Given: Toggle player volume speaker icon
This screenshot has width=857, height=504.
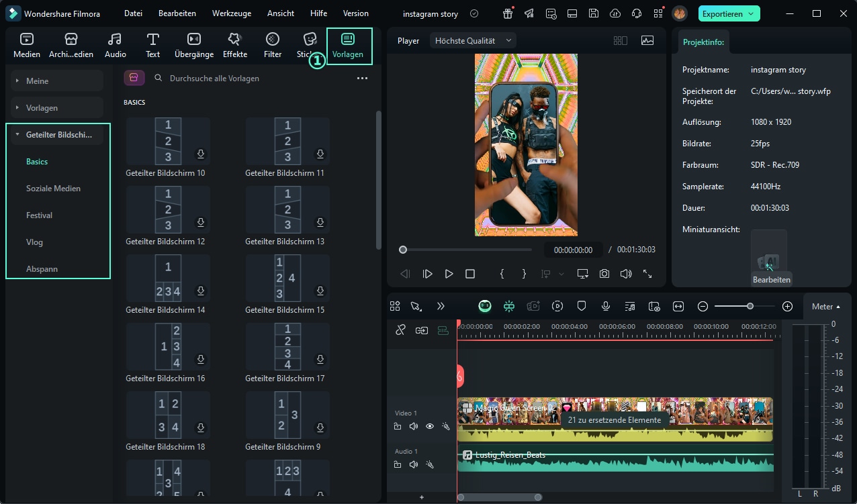Looking at the screenshot, I should pos(626,274).
